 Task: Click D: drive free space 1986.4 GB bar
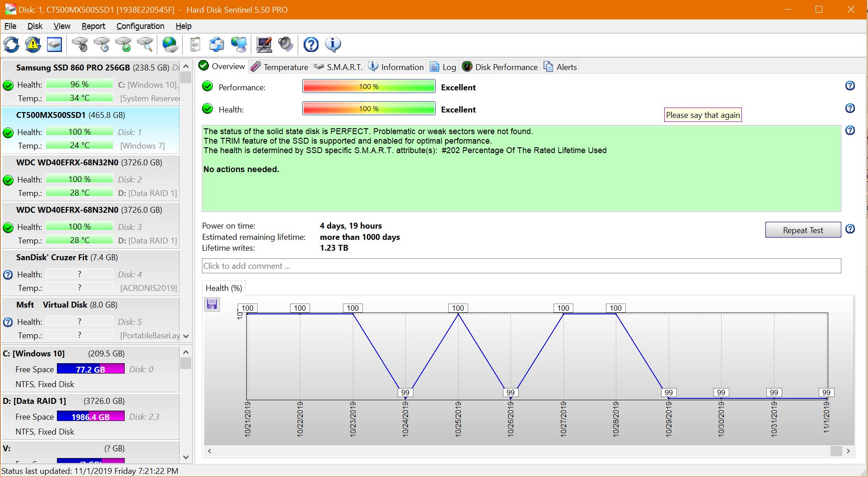coord(91,416)
